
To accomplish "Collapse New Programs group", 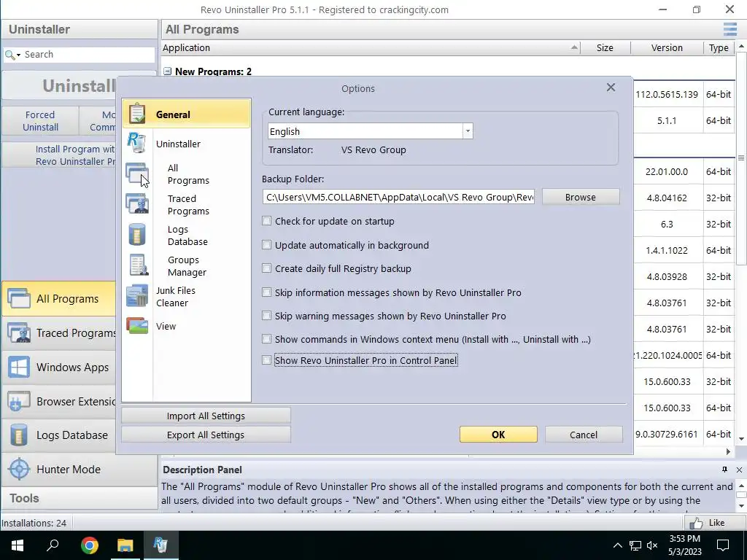I will [x=167, y=71].
